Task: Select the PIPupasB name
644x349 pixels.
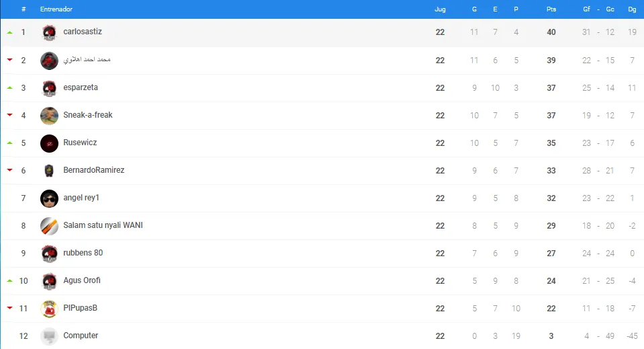Action: (80, 307)
